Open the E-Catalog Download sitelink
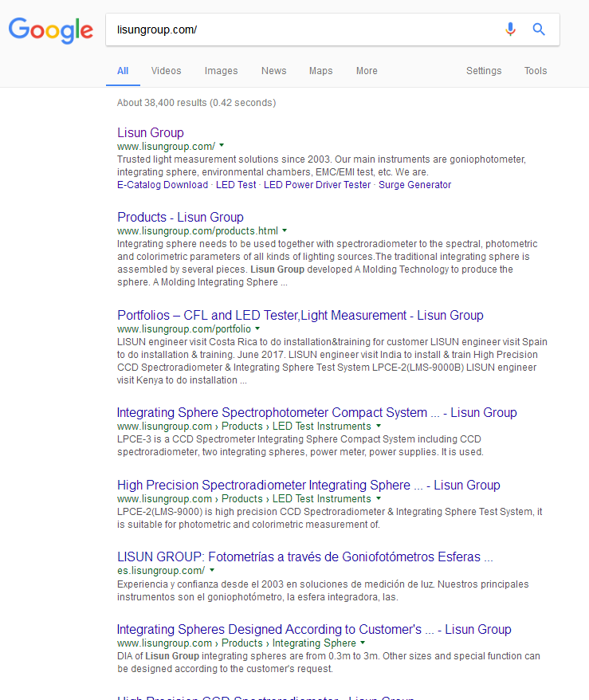 [163, 185]
